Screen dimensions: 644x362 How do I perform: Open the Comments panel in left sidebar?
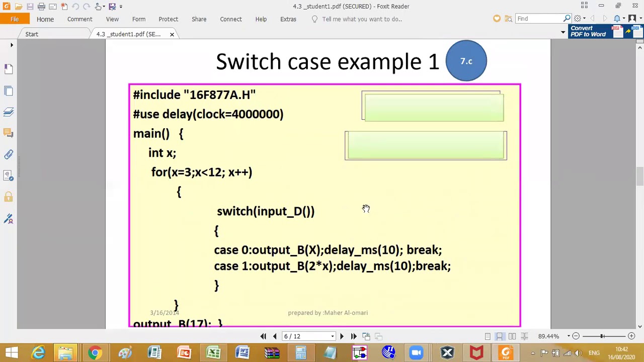[x=9, y=133]
